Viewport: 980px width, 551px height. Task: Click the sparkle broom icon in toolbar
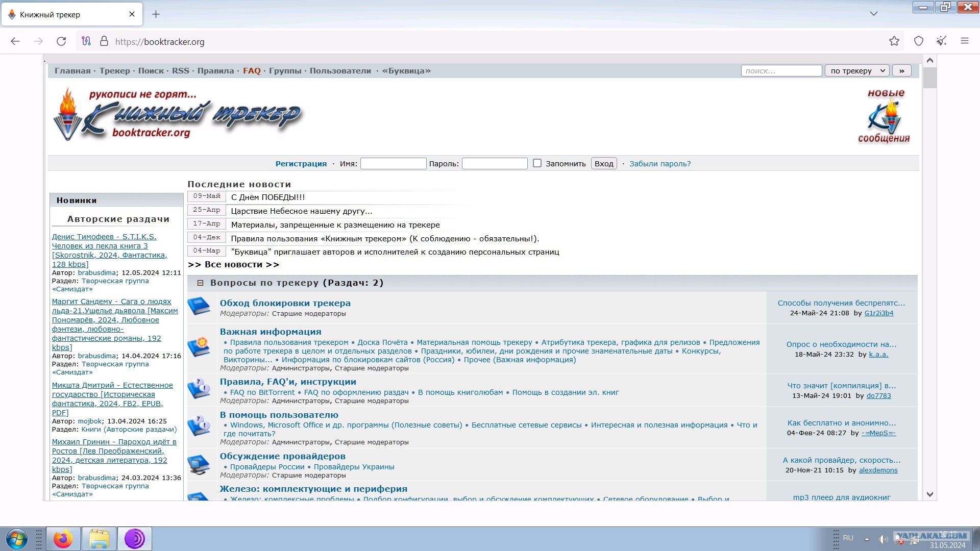click(942, 41)
